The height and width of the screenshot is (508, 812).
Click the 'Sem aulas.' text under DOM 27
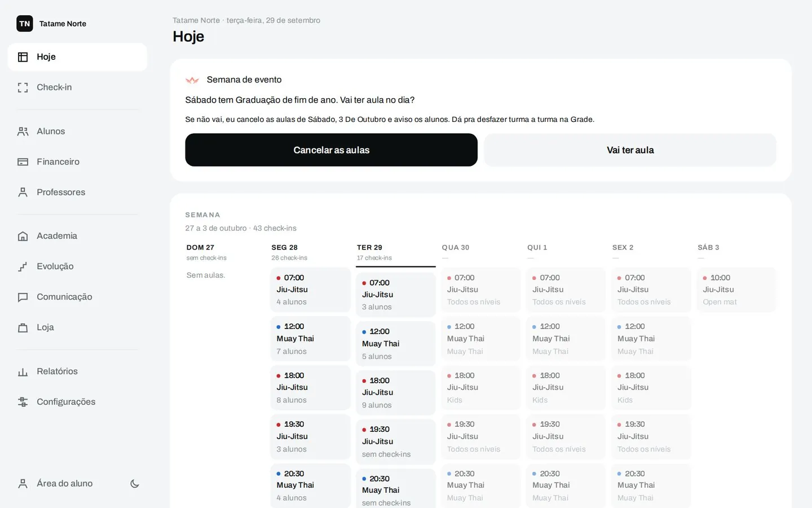click(x=206, y=275)
